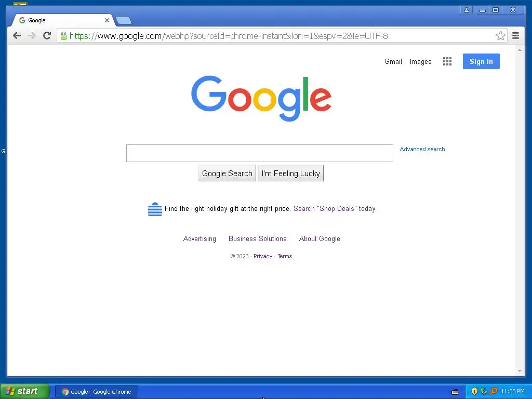Click the forward navigation arrow
Screen dimensions: 532x399
[32, 36]
